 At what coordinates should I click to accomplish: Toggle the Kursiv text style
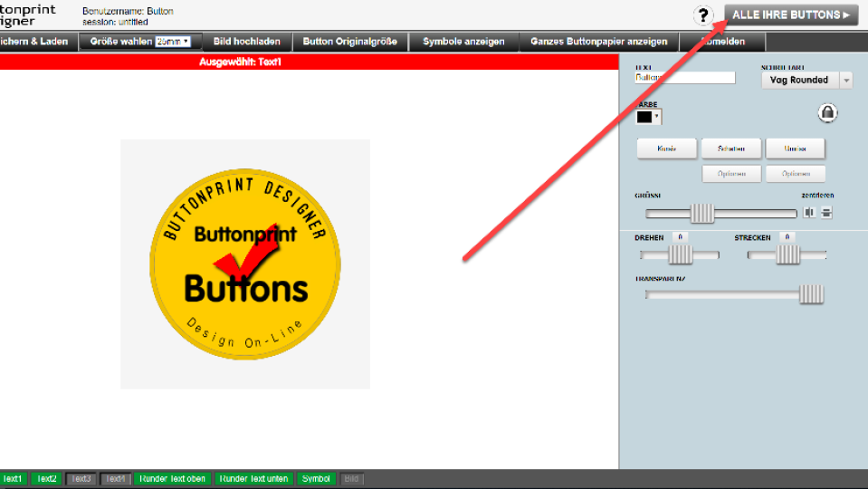coord(666,149)
